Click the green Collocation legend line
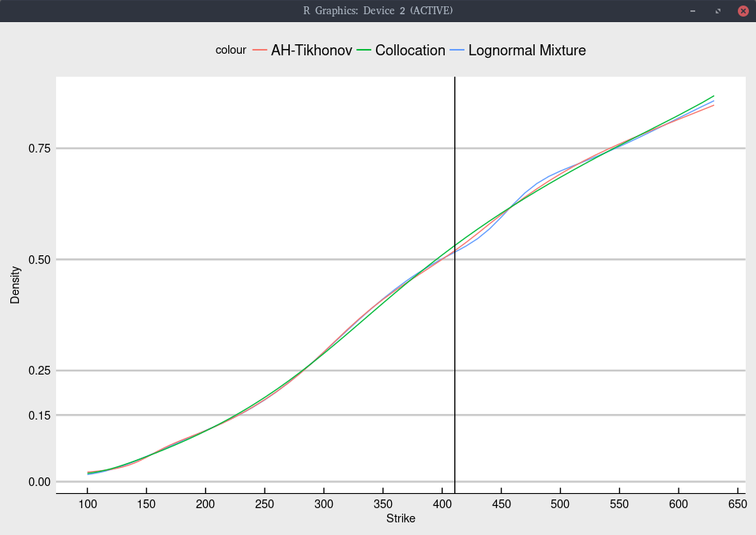 364,50
